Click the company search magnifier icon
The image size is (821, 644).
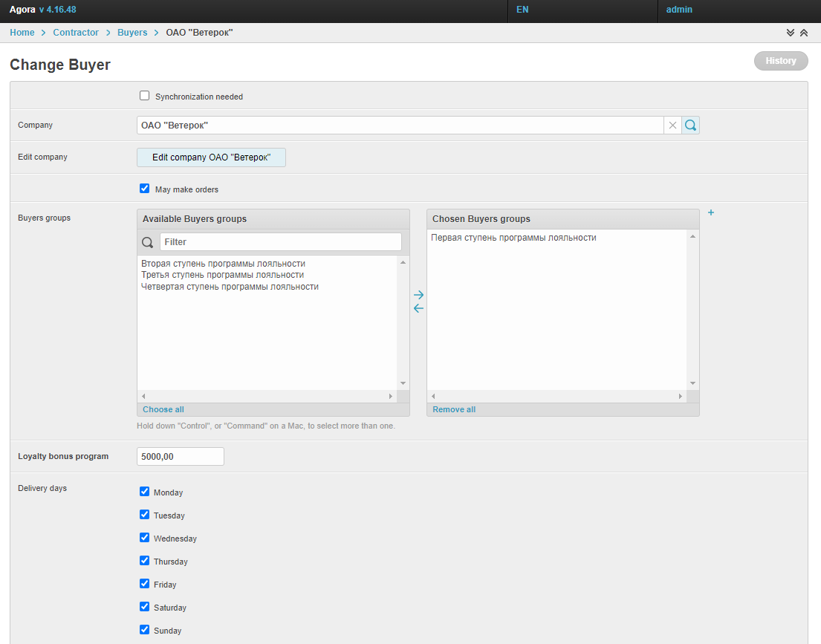690,126
